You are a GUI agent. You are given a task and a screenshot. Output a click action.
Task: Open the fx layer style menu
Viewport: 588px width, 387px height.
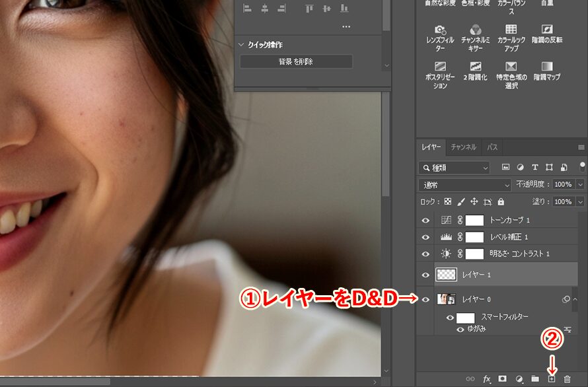(x=487, y=379)
